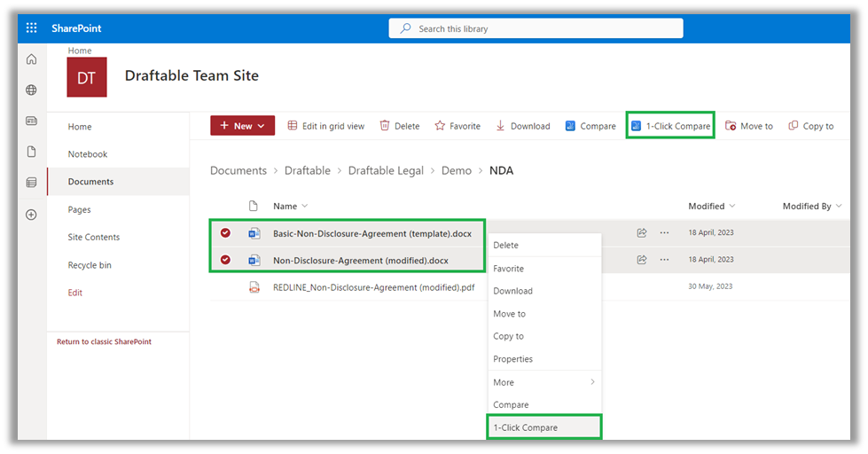Open the globe sites icon in left rail
This screenshot has width=868, height=454.
(32, 90)
